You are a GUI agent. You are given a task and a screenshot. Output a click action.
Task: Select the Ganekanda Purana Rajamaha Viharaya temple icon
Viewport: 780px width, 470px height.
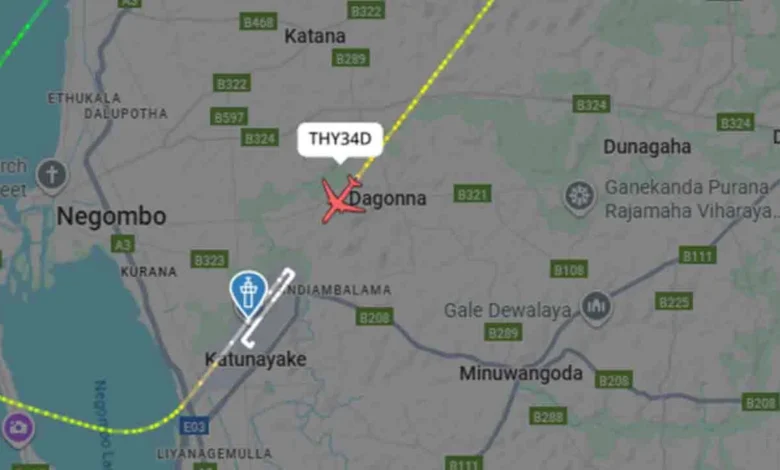click(579, 197)
